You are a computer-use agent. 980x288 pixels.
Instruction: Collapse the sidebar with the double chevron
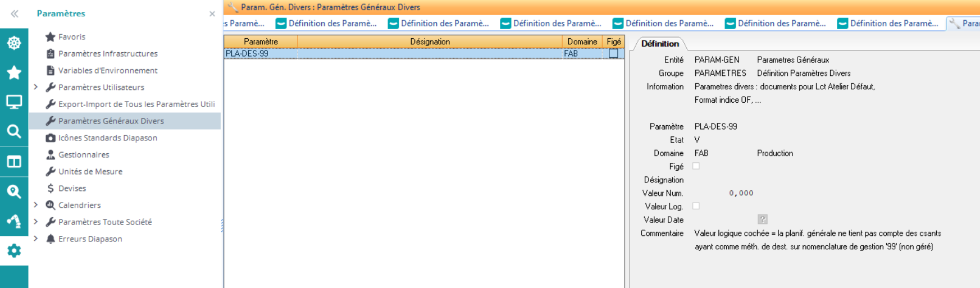point(14,13)
